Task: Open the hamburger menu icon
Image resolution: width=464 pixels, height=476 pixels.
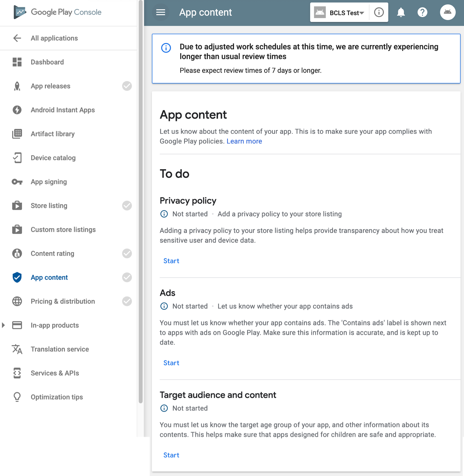Action: [x=161, y=12]
